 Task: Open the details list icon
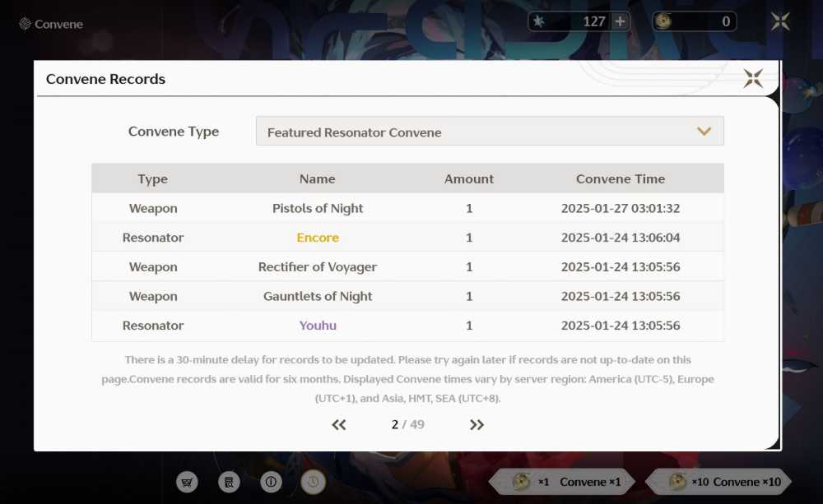[x=229, y=482]
